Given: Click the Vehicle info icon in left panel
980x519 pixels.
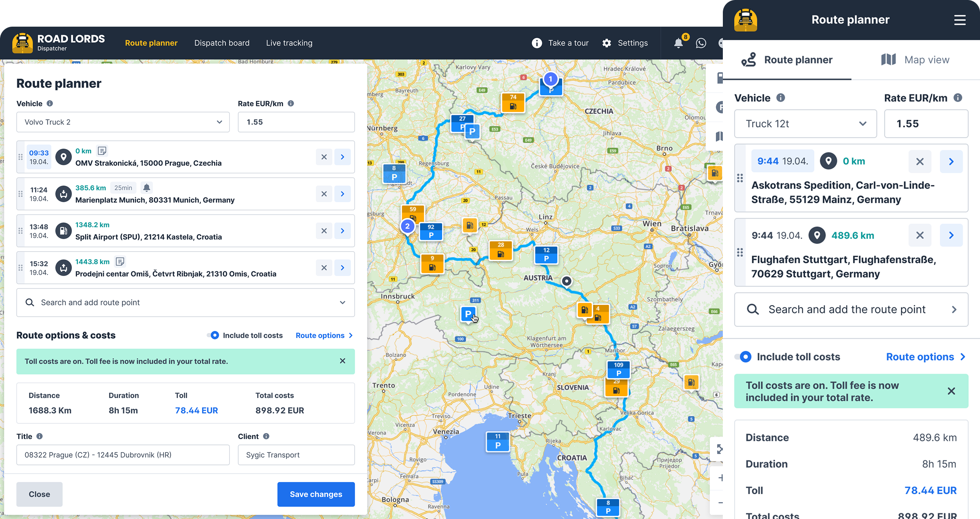Looking at the screenshot, I should pyautogui.click(x=50, y=103).
